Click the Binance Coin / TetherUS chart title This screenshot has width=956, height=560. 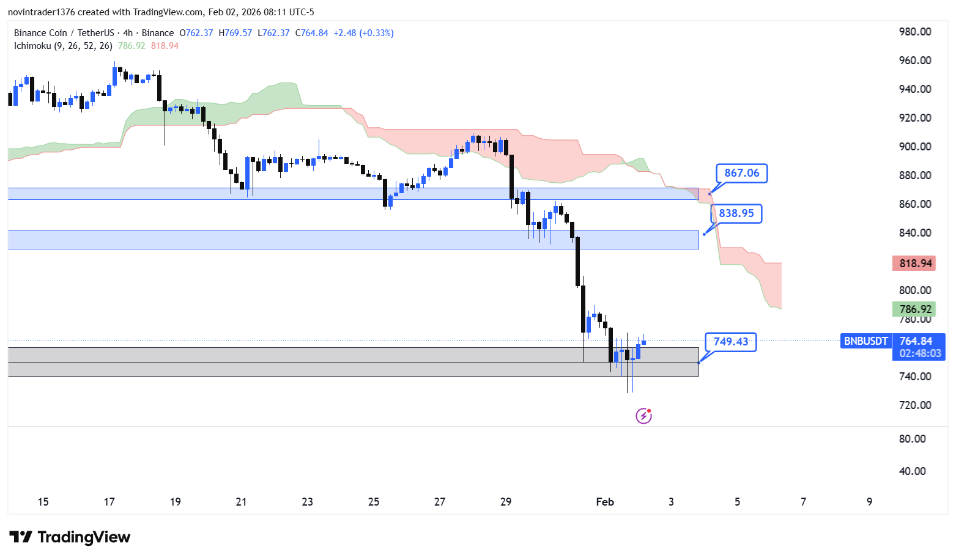pyautogui.click(x=64, y=33)
